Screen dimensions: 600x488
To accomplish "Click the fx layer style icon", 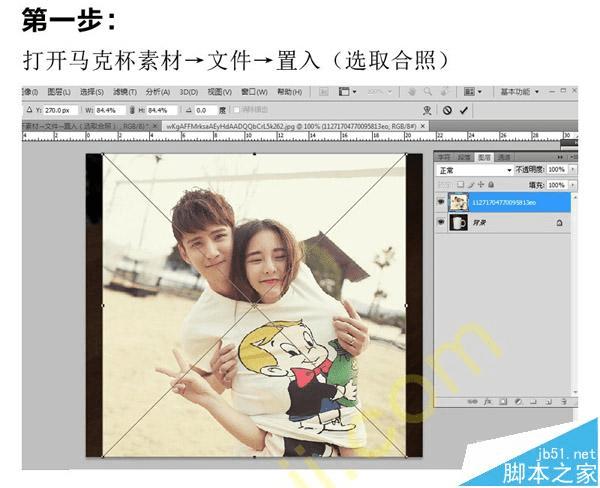I will (488, 401).
